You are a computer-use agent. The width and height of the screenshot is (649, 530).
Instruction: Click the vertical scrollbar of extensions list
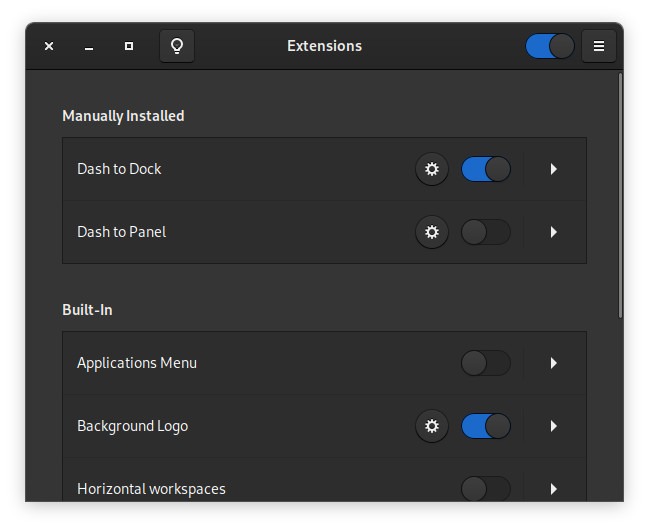click(x=620, y=196)
